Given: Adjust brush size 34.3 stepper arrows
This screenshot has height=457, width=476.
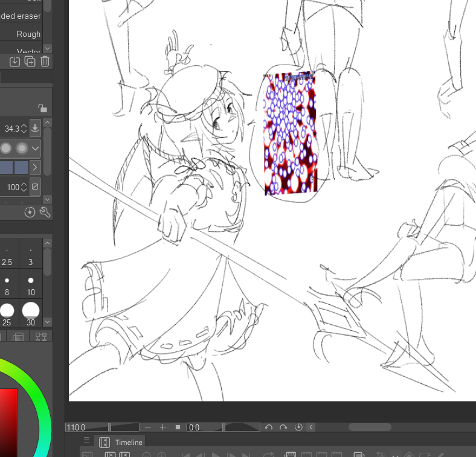Looking at the screenshot, I should (24, 128).
